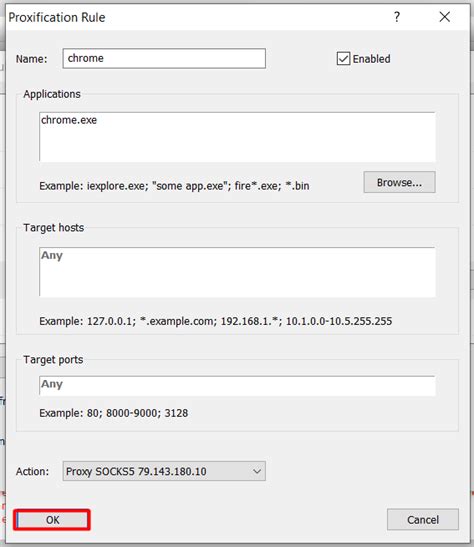Click the Target ports group heading
This screenshot has width=474, height=547.
pyautogui.click(x=53, y=360)
